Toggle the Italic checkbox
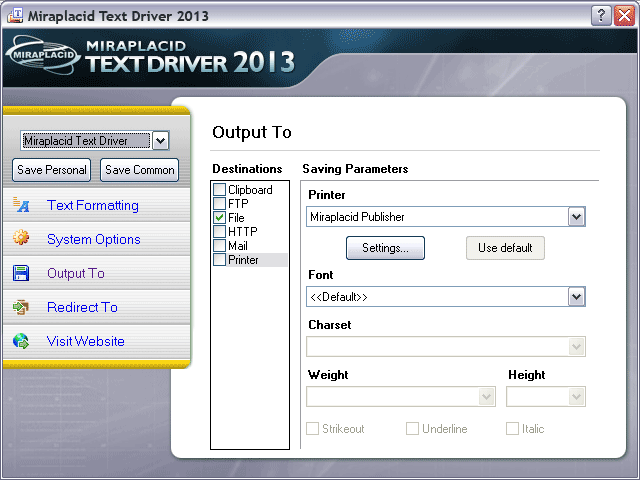This screenshot has height=480, width=640. 512,429
